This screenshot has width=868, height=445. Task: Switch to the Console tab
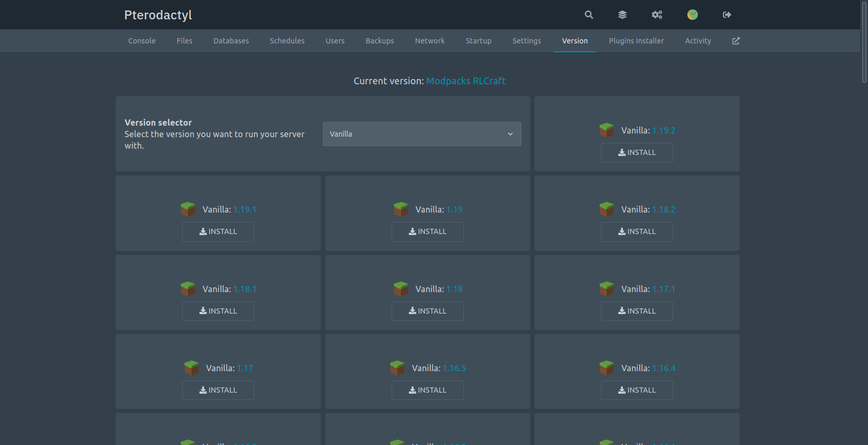(x=142, y=41)
